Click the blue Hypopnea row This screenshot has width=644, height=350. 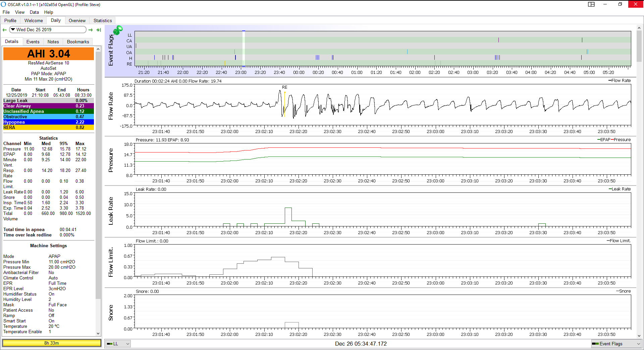(x=49, y=122)
